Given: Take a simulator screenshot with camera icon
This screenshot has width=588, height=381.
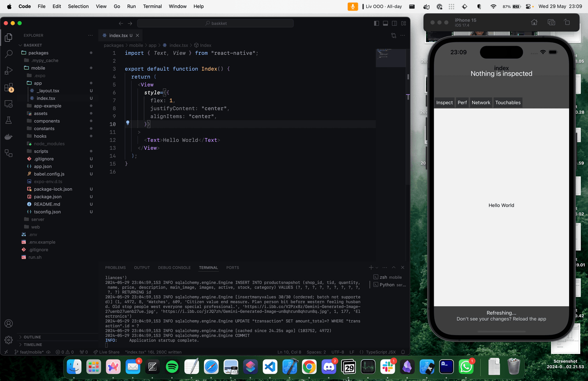Looking at the screenshot, I should point(551,23).
